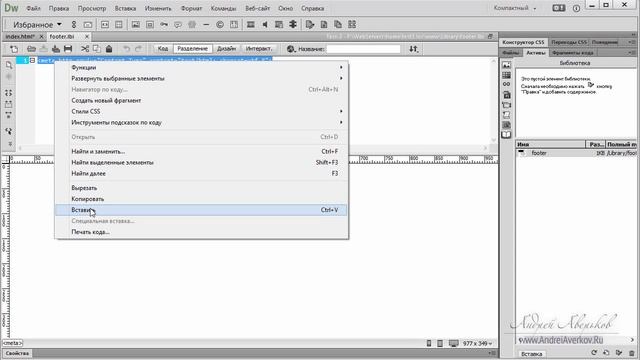Click the Hyperlink chain icon in Insert bar
640x360 pixels.
coord(74,24)
